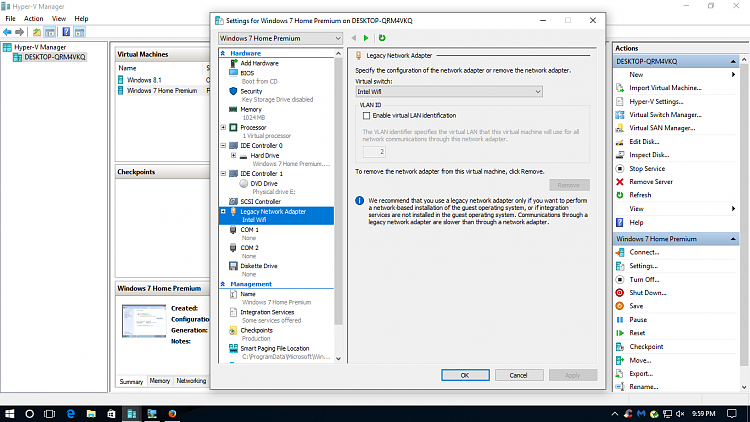Open the Windows 7 Home Premium VM selector dropdown
The height and width of the screenshot is (422, 750).
point(280,38)
